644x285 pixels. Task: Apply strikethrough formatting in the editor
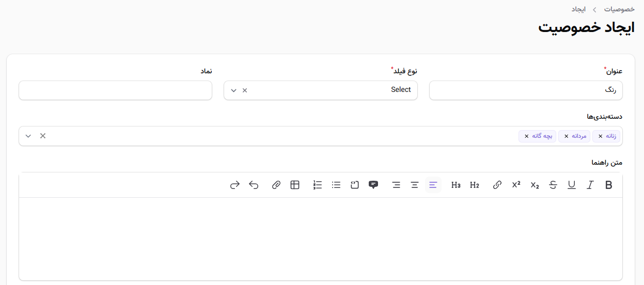point(553,185)
